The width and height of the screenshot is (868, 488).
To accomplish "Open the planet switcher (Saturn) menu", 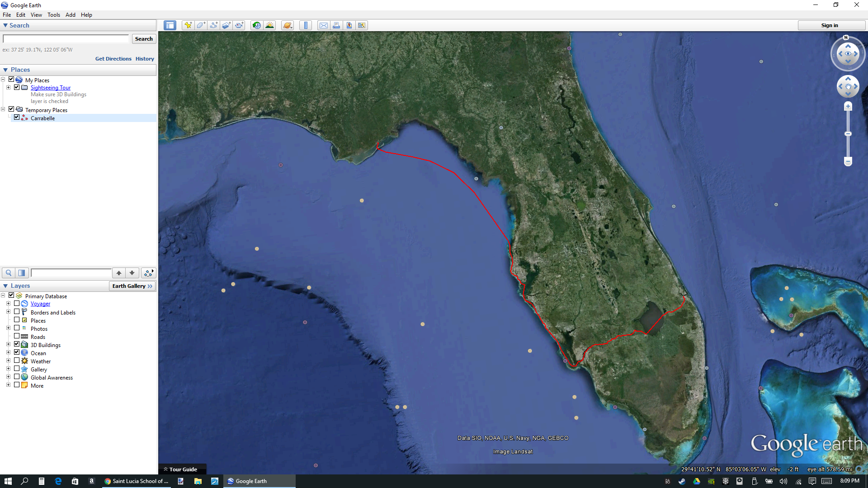I will (x=288, y=25).
